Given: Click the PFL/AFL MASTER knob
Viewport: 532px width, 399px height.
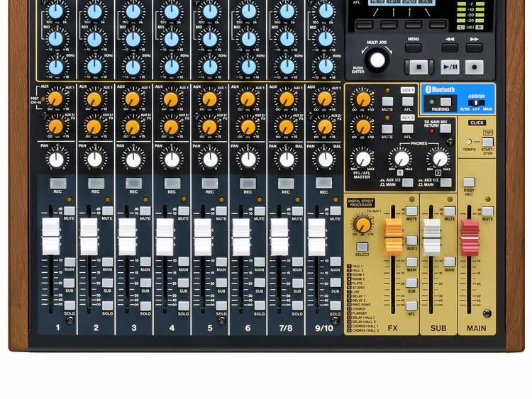Looking at the screenshot, I should point(363,159).
